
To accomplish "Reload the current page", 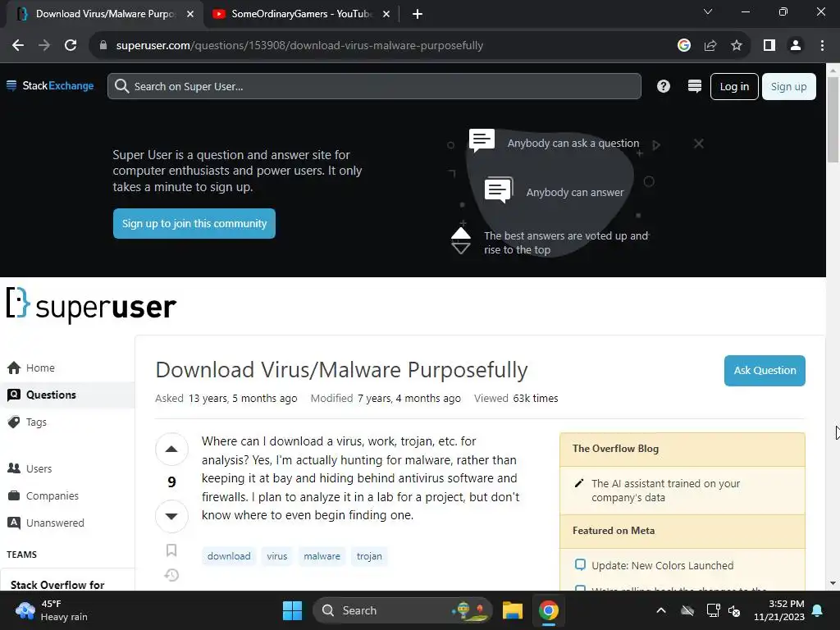I will coord(71,46).
